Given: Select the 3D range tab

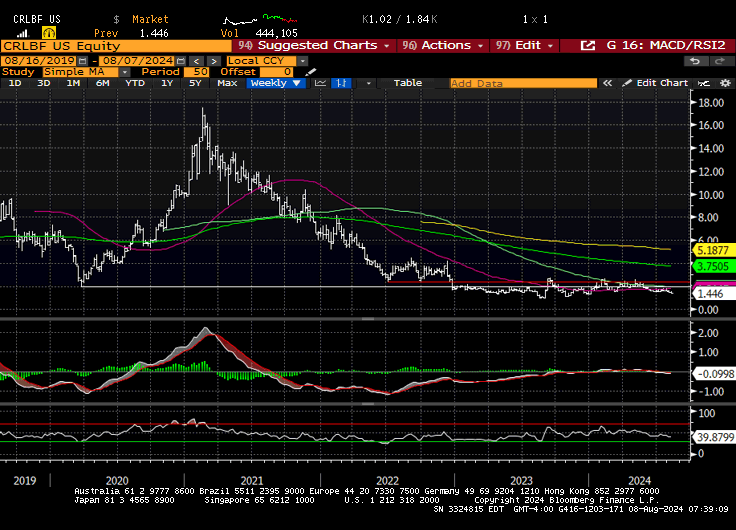Looking at the screenshot, I should pos(44,83).
